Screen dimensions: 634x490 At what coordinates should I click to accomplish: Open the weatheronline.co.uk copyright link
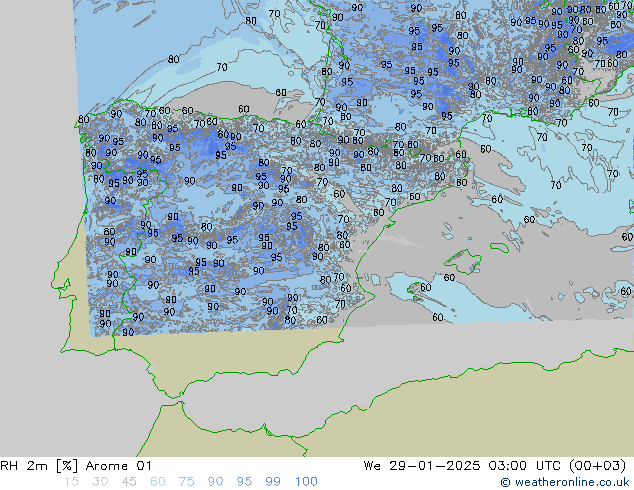coord(564,482)
